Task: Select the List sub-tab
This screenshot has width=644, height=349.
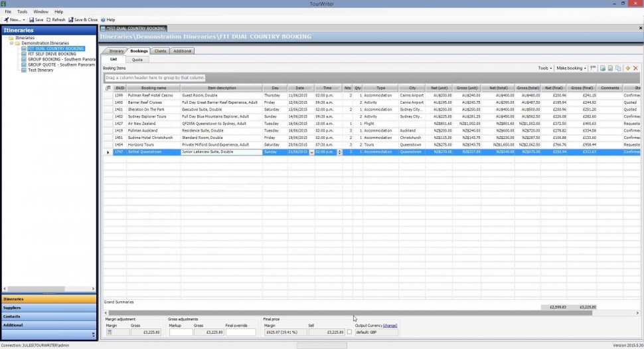Action: 114,59
